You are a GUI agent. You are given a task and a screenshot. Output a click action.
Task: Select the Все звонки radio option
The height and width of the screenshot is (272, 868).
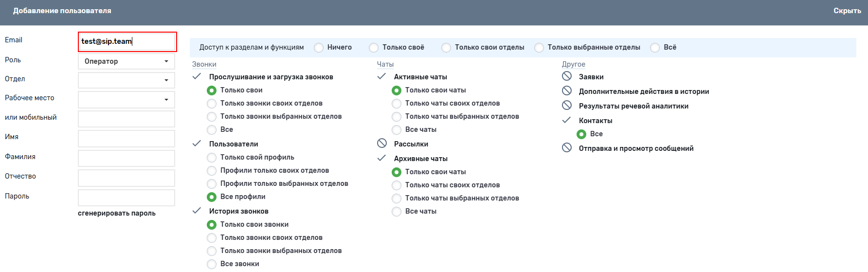pos(212,264)
